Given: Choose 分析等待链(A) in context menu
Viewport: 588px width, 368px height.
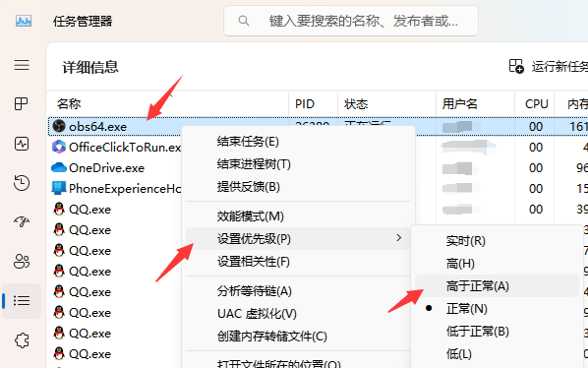Looking at the screenshot, I should [299, 291].
